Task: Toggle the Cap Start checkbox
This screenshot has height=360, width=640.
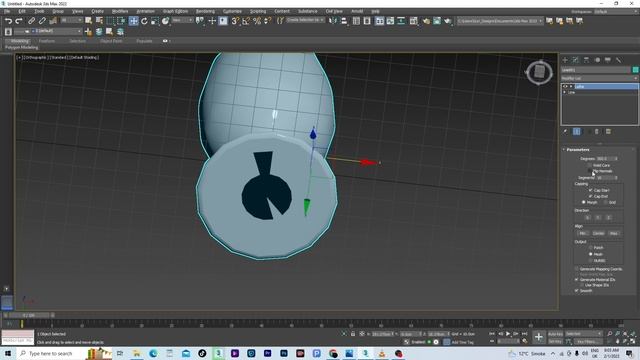Action: [x=590, y=190]
